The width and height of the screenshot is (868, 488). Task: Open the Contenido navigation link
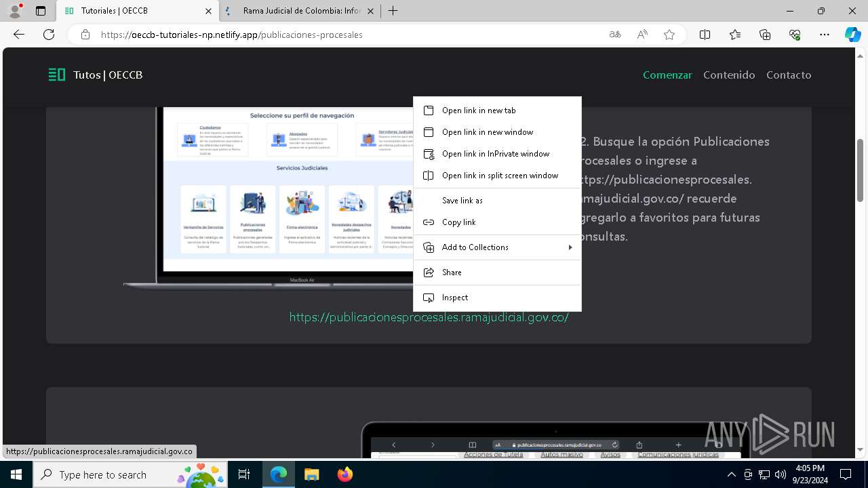[729, 75]
